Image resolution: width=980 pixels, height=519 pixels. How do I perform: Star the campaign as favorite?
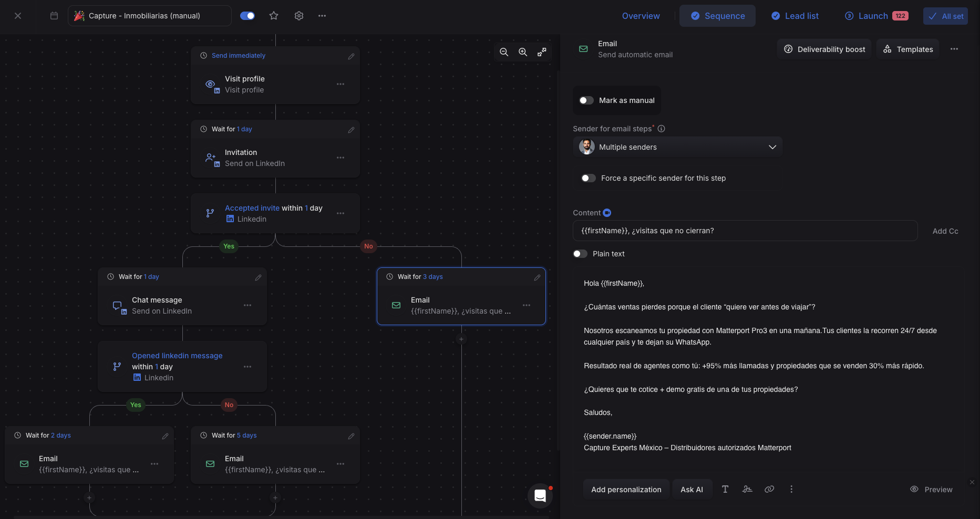(x=274, y=16)
